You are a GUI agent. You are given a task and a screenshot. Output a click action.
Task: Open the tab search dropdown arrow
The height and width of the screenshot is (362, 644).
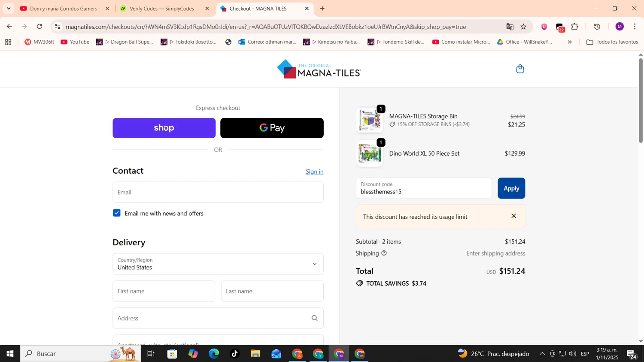[9, 9]
